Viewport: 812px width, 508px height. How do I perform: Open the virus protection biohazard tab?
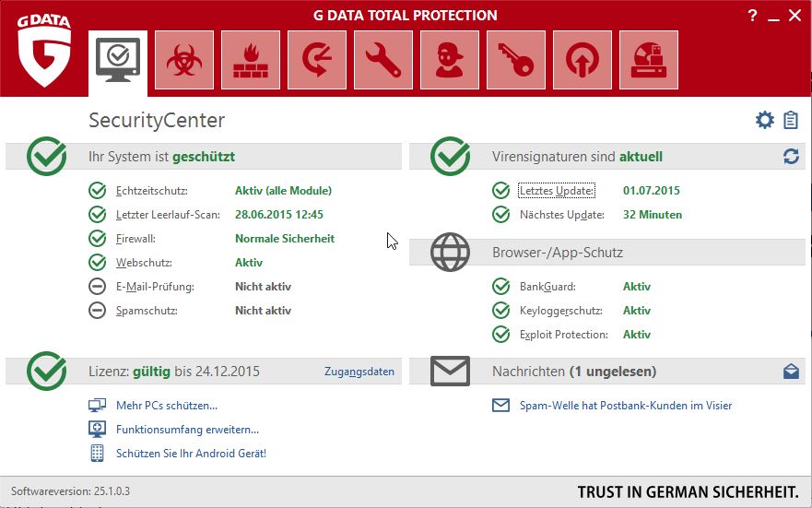tap(184, 60)
